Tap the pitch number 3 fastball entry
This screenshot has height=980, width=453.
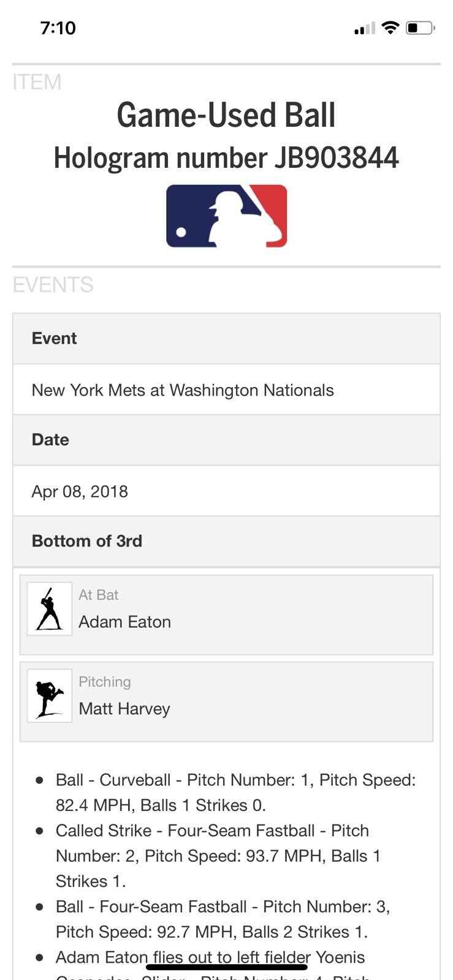coord(223,919)
